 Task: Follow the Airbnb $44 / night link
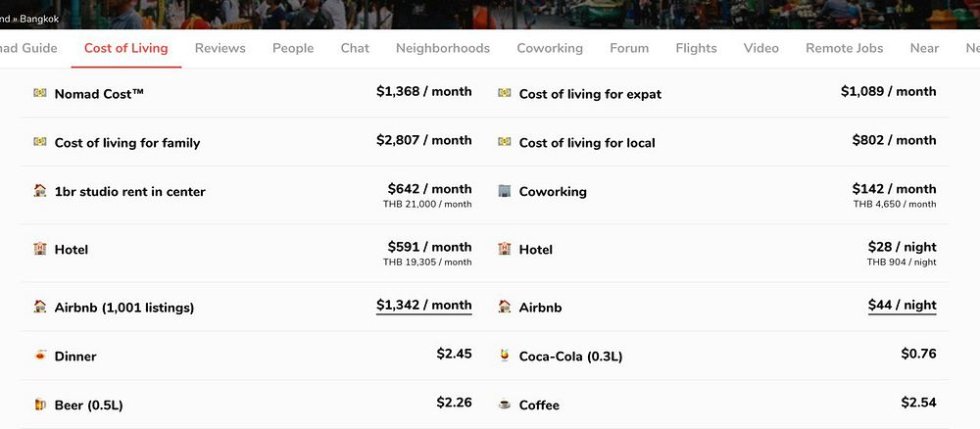coord(902,306)
